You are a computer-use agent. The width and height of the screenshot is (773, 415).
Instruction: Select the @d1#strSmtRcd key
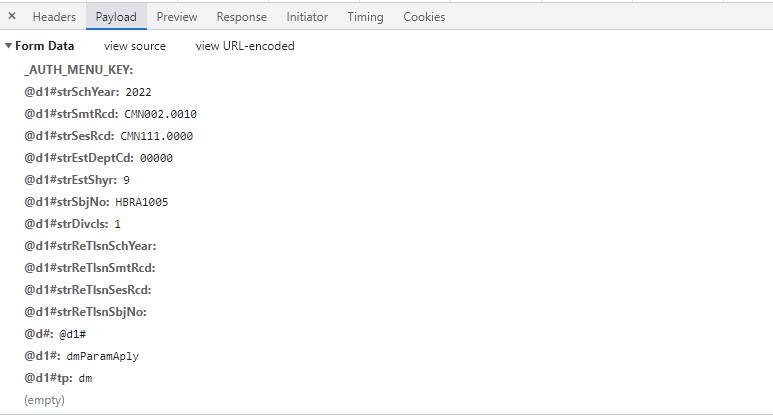point(71,114)
